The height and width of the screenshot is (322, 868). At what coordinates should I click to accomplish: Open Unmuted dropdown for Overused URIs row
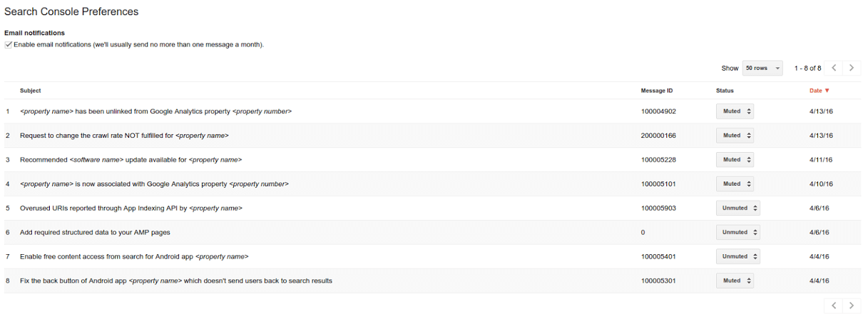point(737,208)
